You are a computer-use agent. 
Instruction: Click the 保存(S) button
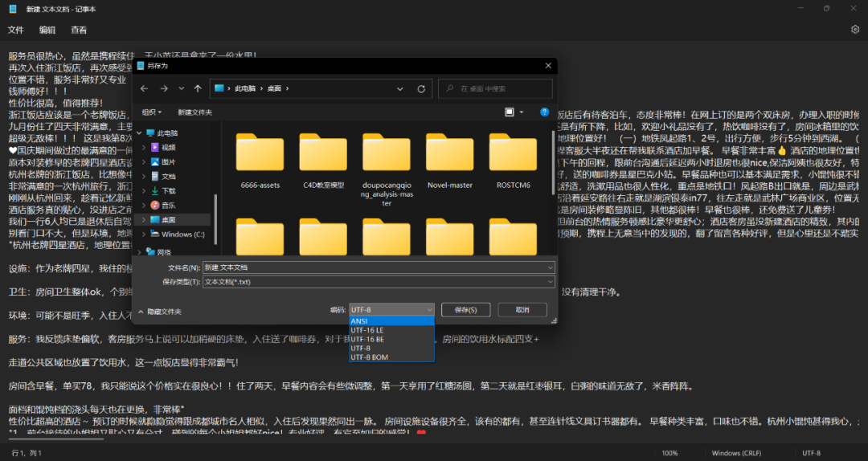(x=465, y=310)
